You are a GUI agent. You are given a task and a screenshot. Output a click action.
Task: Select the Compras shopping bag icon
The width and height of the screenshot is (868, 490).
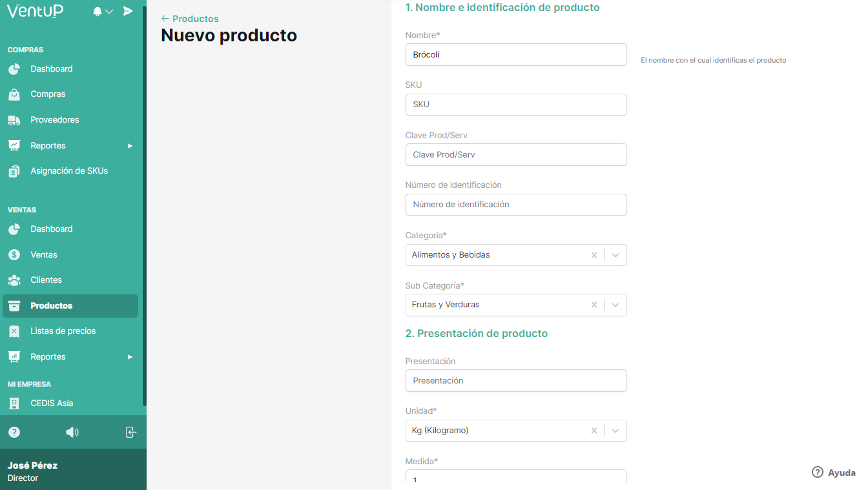pos(14,94)
